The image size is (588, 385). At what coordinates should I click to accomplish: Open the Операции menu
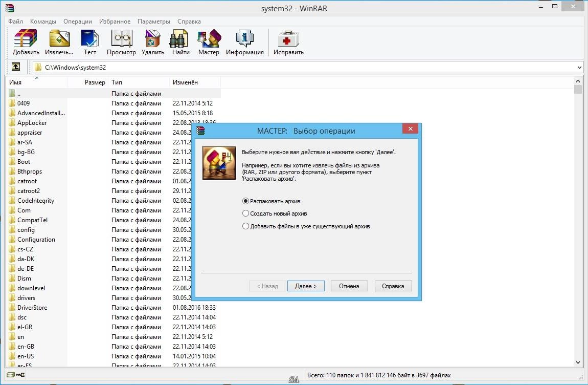[x=78, y=22]
